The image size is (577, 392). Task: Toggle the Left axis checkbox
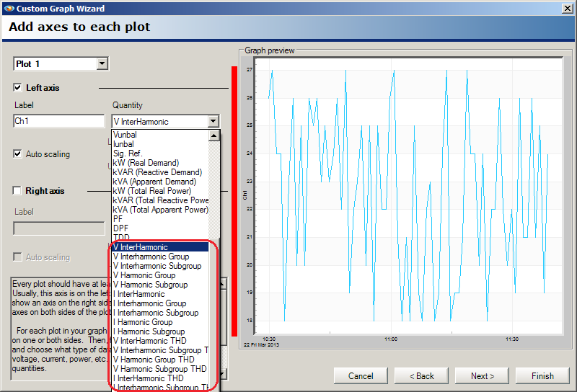point(17,87)
